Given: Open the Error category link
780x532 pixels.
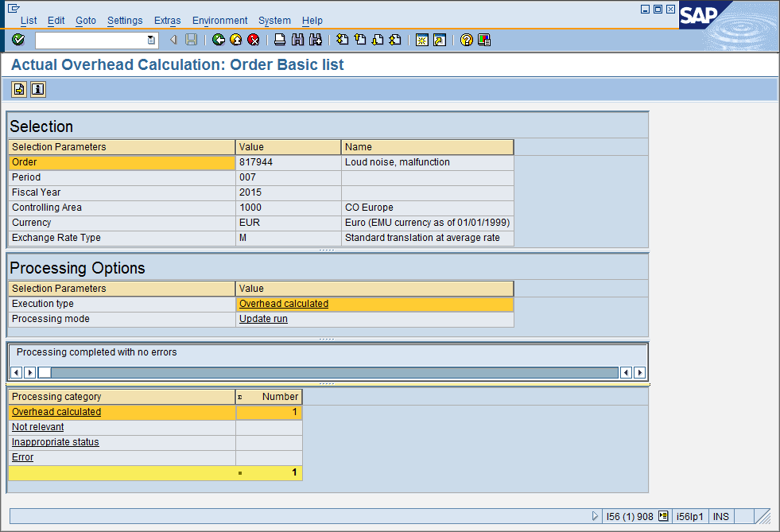Looking at the screenshot, I should tap(22, 457).
